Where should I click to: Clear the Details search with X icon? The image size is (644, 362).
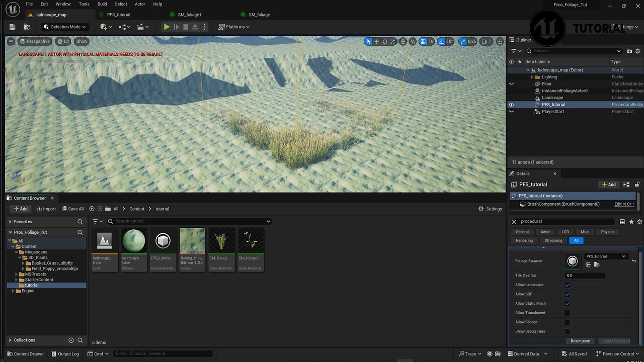[514, 221]
